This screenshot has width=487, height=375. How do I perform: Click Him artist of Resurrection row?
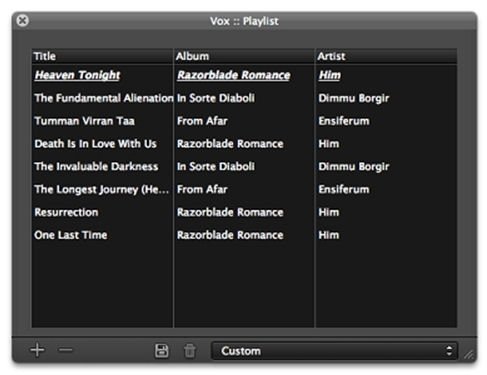(x=329, y=212)
